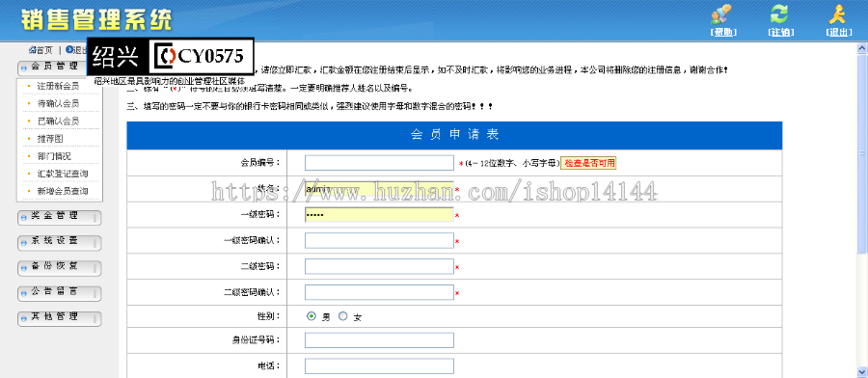Focus the 身份证号码 input field
This screenshot has width=868, height=378.
379,340
